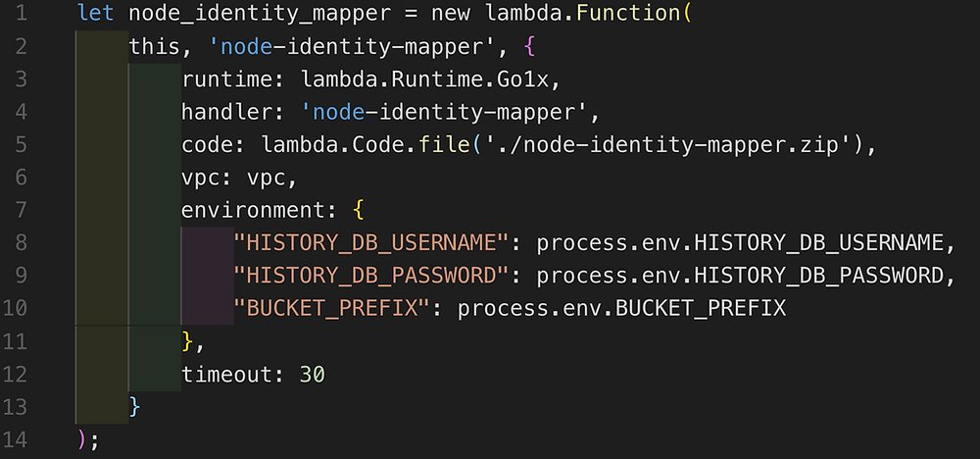The height and width of the screenshot is (459, 980).
Task: Click the timeout value 30
Action: (x=313, y=374)
